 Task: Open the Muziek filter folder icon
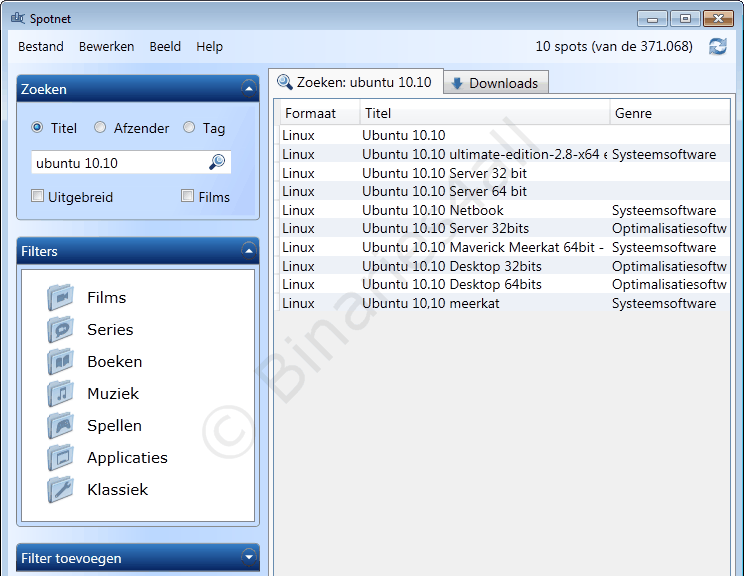pos(60,393)
